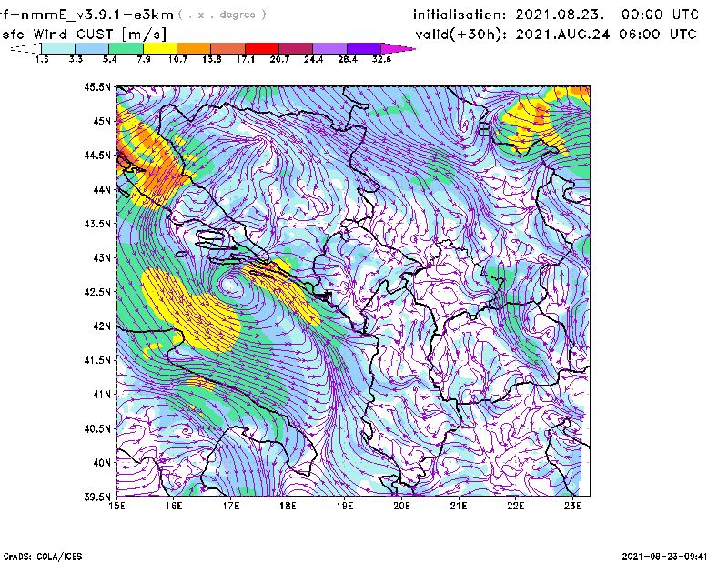Click longitude label '19E'
Image resolution: width=728 pixels, height=562 pixels.
(345, 506)
